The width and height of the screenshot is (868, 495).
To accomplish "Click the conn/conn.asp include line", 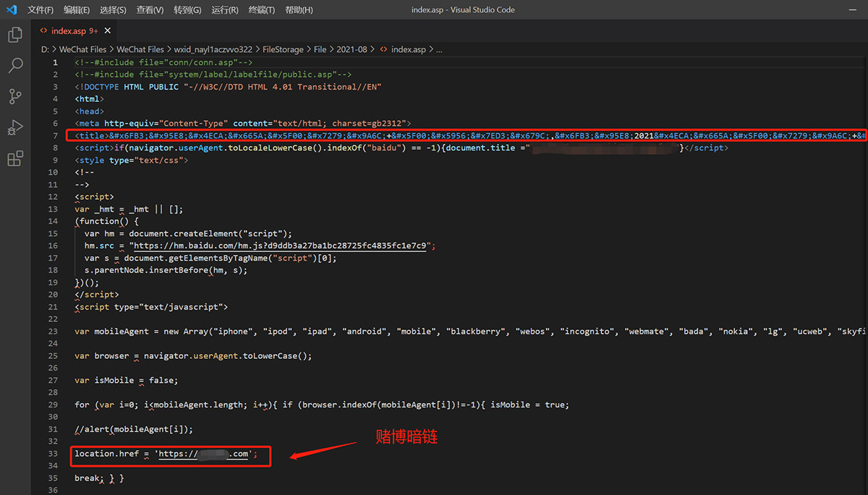I will [163, 63].
